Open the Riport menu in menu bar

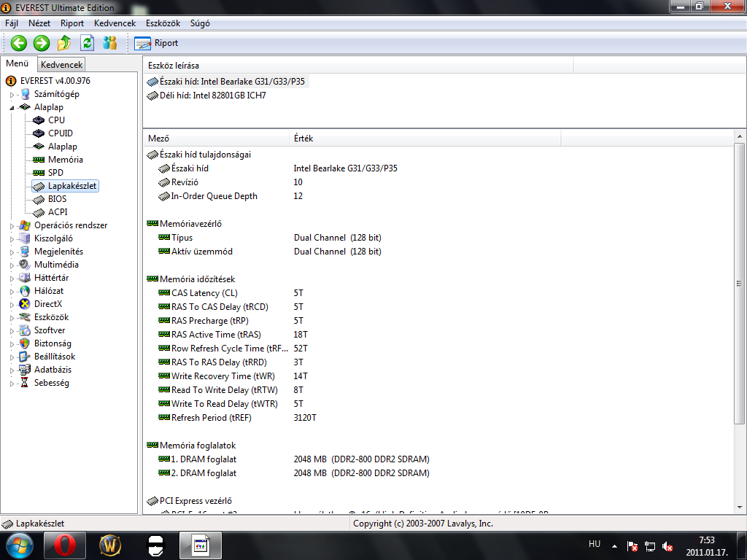point(72,23)
